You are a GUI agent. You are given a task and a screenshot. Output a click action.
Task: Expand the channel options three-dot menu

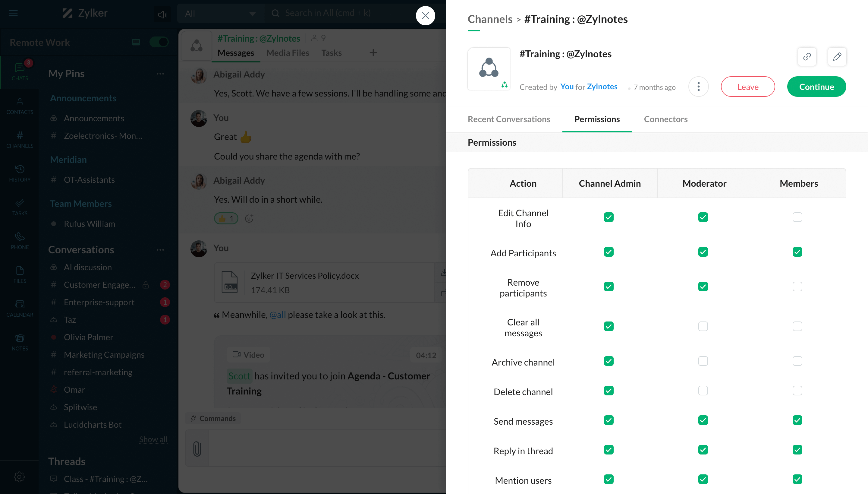(699, 87)
